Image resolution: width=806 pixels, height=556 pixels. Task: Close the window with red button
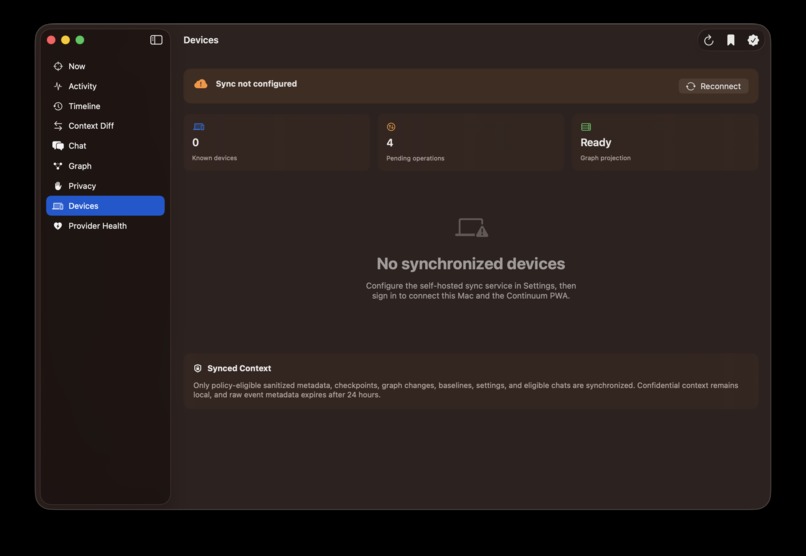pyautogui.click(x=51, y=40)
